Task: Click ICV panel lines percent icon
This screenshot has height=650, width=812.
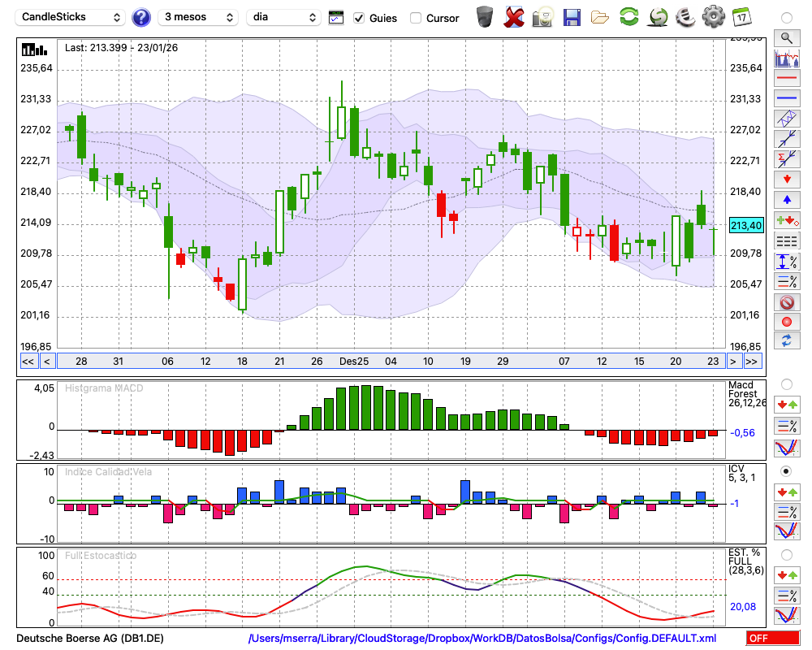Action: [787, 512]
